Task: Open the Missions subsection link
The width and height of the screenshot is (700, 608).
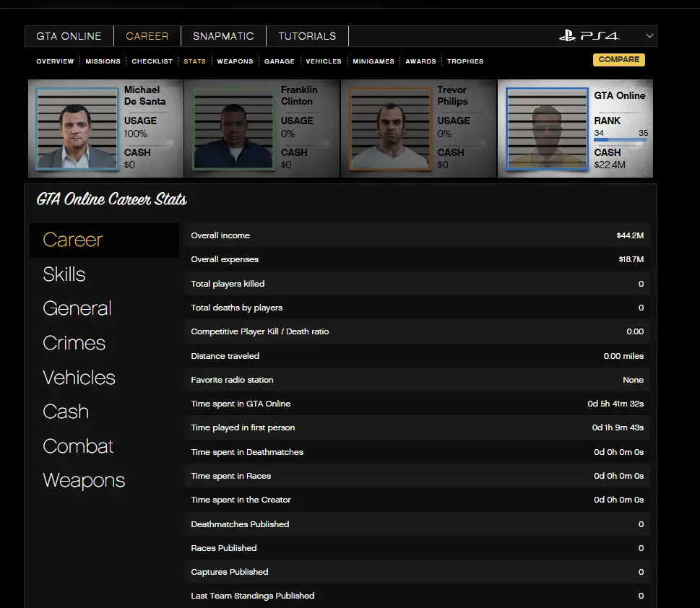Action: click(x=103, y=61)
